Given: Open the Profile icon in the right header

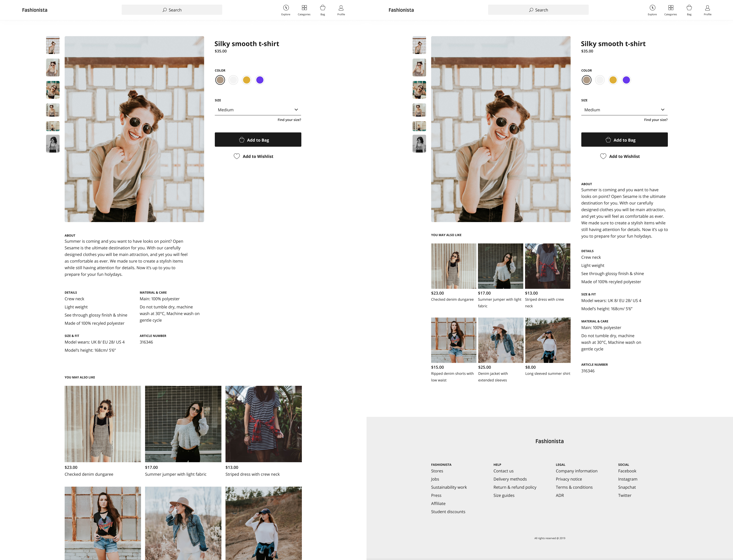Looking at the screenshot, I should 707,8.
